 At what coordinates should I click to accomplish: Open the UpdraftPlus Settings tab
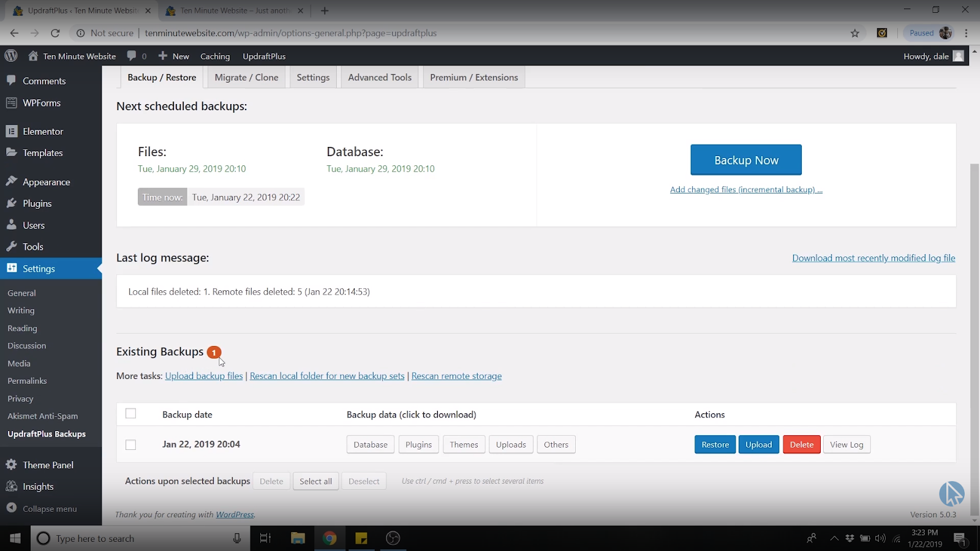313,77
